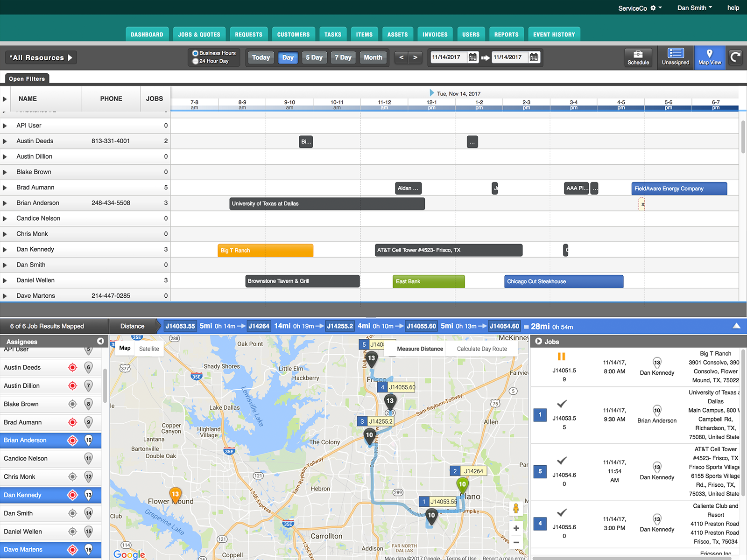Image resolution: width=747 pixels, height=560 pixels.
Task: Open ServiceCo settings gear
Action: (653, 8)
